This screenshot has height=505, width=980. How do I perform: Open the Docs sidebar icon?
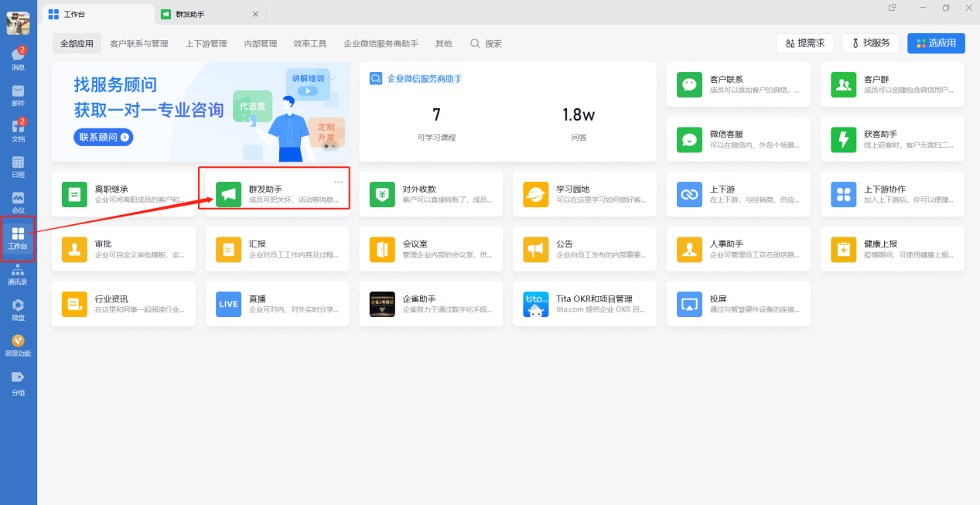18,130
